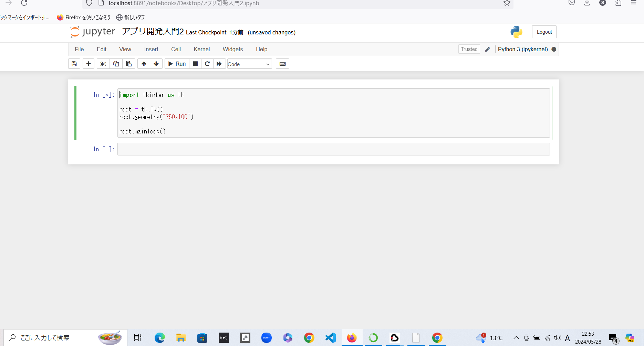Viewport: 644px width, 346px height.
Task: Click the forward navigation arrow
Action: [x=9, y=3]
